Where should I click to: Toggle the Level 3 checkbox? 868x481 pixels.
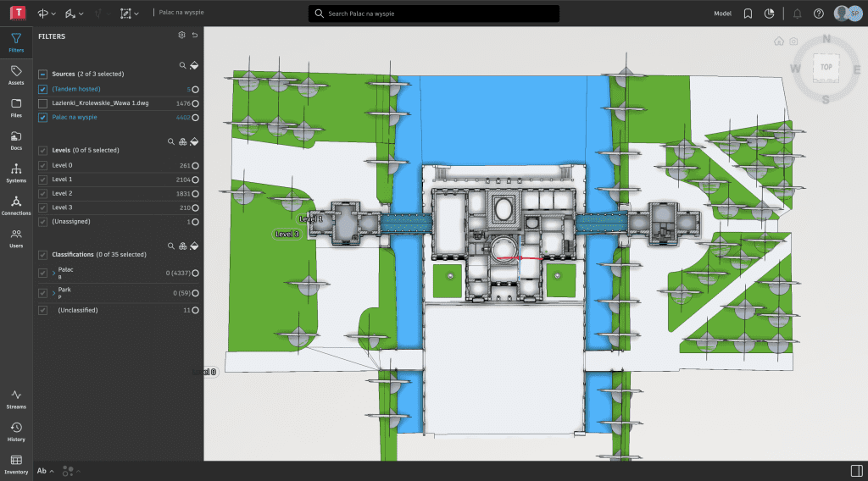point(42,207)
